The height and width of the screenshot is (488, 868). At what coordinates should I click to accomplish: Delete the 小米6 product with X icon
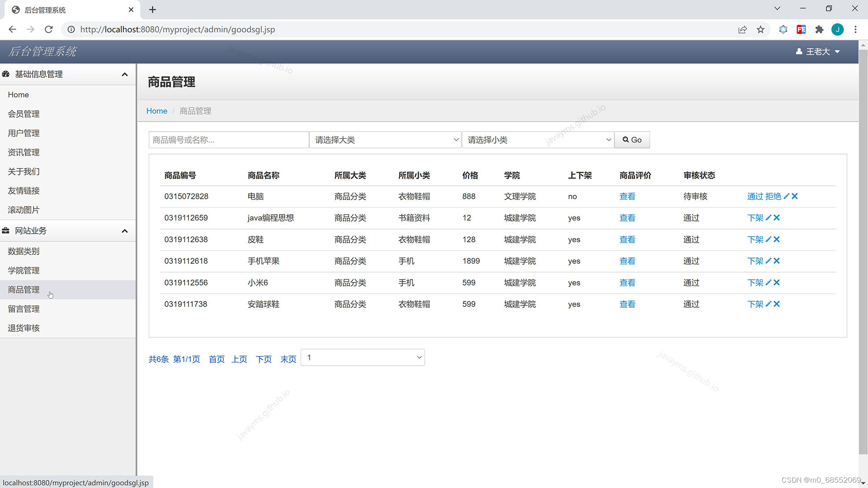[x=776, y=283]
